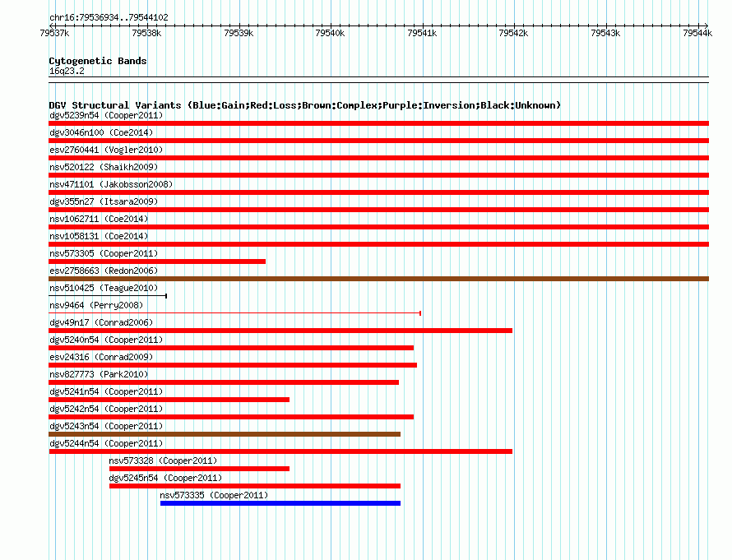Click the dgv355n27 (Itsara2009) label

[104, 201]
